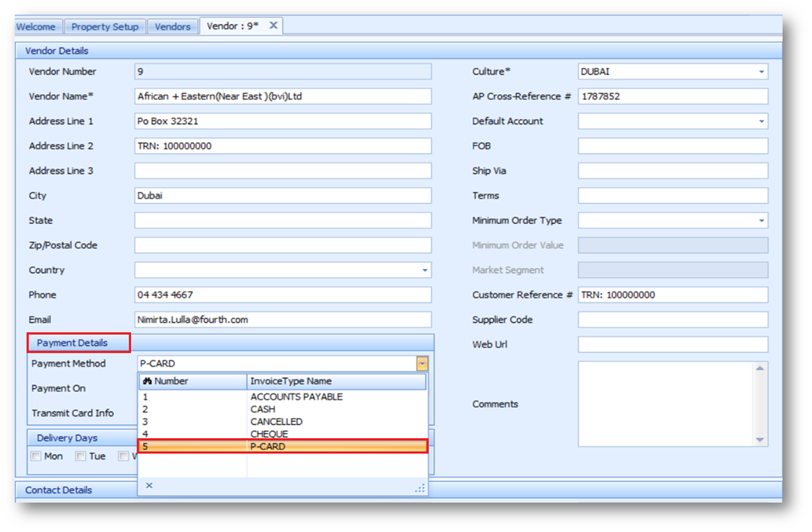The width and height of the screenshot is (812, 532).
Task: Enable the Tue delivery day checkbox
Action: (80, 456)
